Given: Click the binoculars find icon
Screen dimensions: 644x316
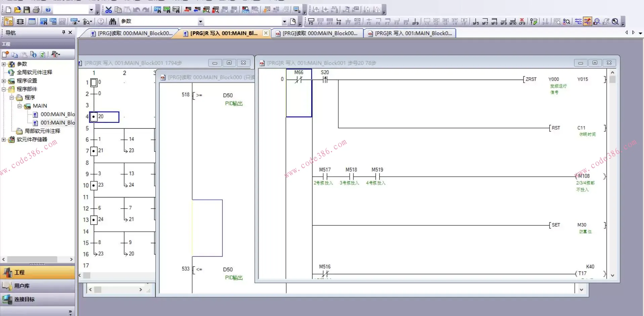Looking at the screenshot, I should pos(113,21).
